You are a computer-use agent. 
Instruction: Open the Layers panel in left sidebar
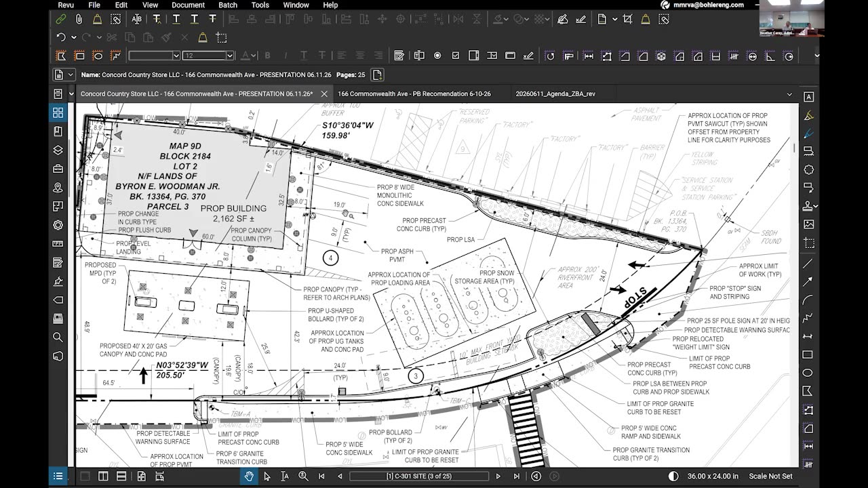pos(58,150)
